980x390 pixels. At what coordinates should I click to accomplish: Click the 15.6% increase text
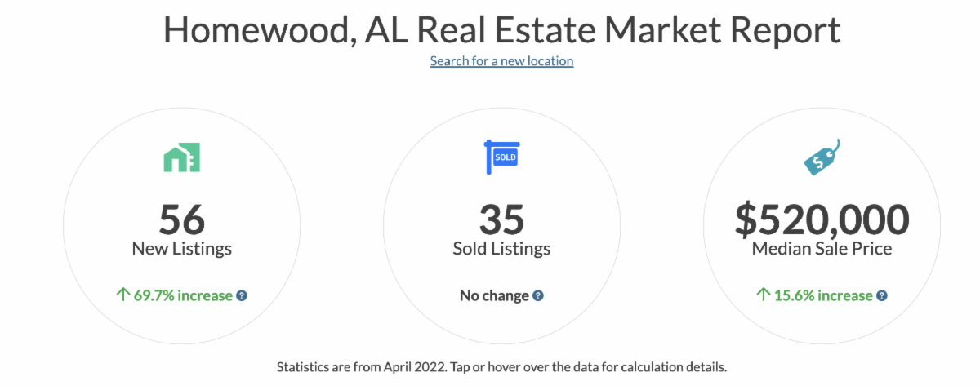pos(823,295)
